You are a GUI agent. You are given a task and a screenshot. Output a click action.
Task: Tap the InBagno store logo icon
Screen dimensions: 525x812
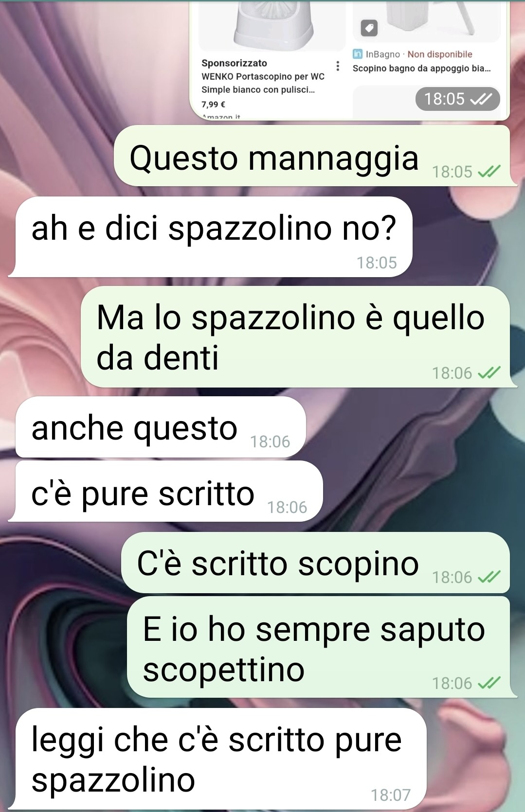point(358,54)
